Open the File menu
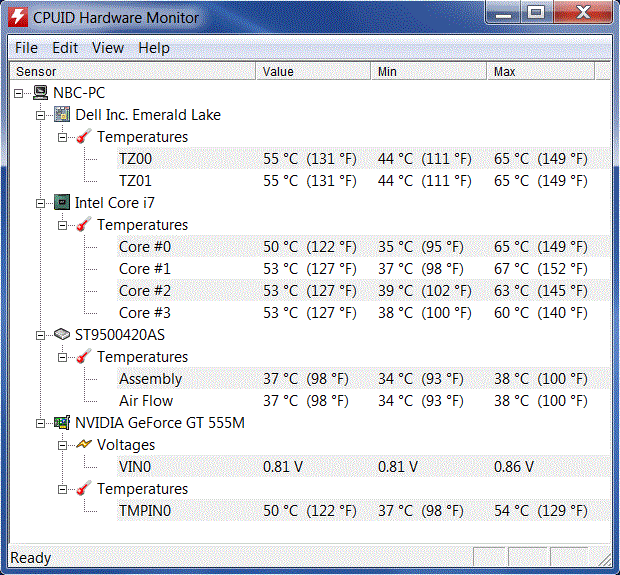 26,48
